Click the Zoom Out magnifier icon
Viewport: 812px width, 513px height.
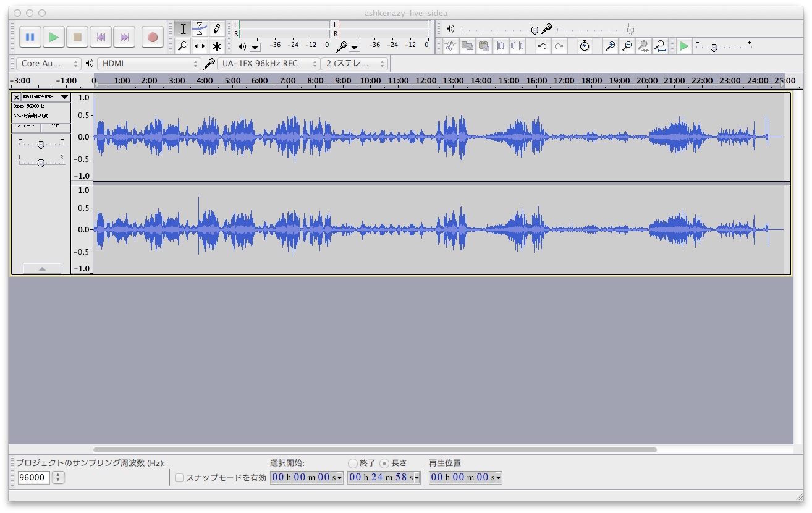[627, 46]
